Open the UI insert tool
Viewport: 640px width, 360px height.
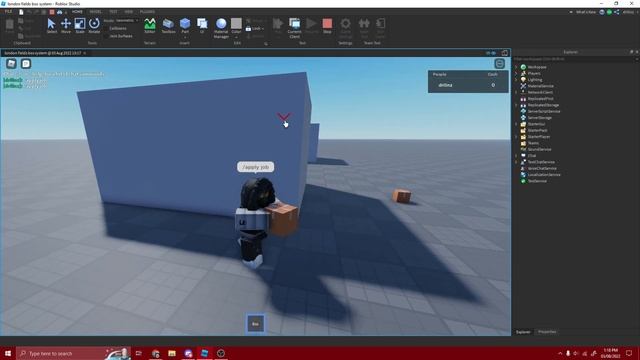202,26
